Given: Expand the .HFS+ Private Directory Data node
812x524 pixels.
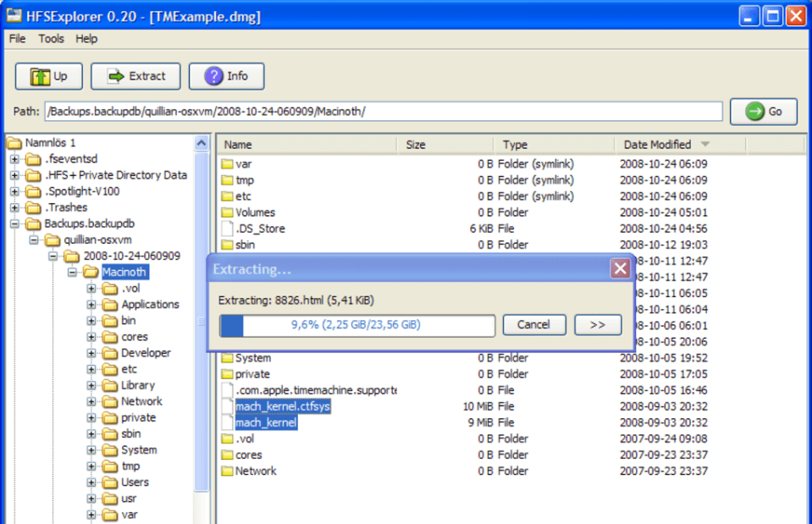Looking at the screenshot, I should pos(14,175).
